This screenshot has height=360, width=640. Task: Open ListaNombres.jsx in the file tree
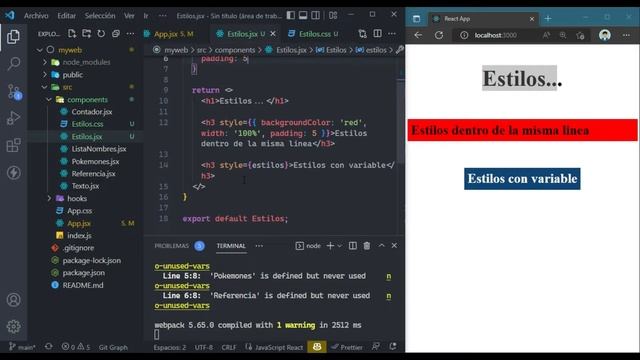pos(99,149)
